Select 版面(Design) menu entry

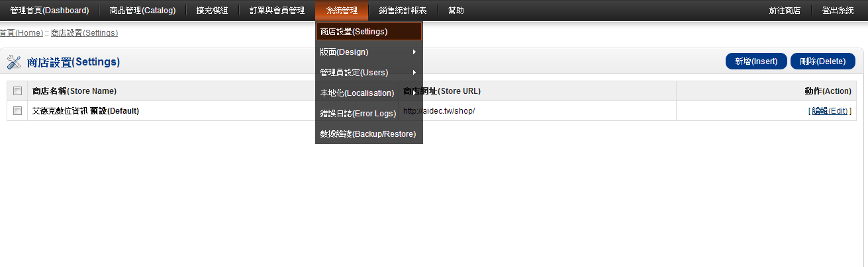(369, 52)
